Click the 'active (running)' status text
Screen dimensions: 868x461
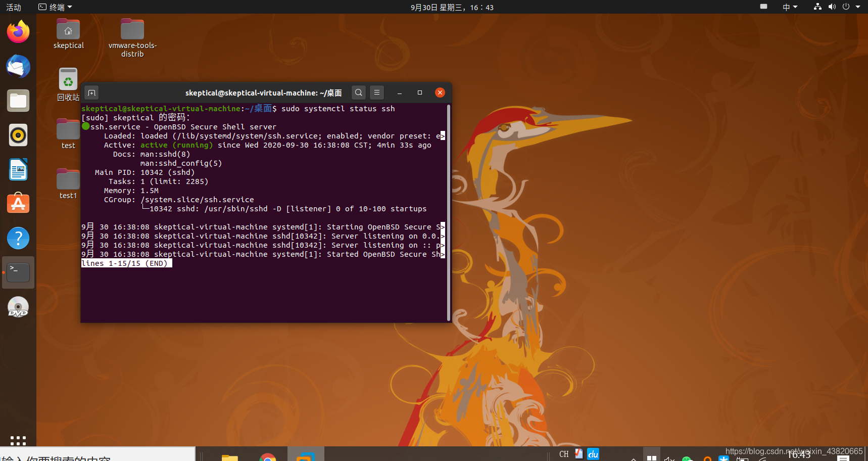pos(177,145)
